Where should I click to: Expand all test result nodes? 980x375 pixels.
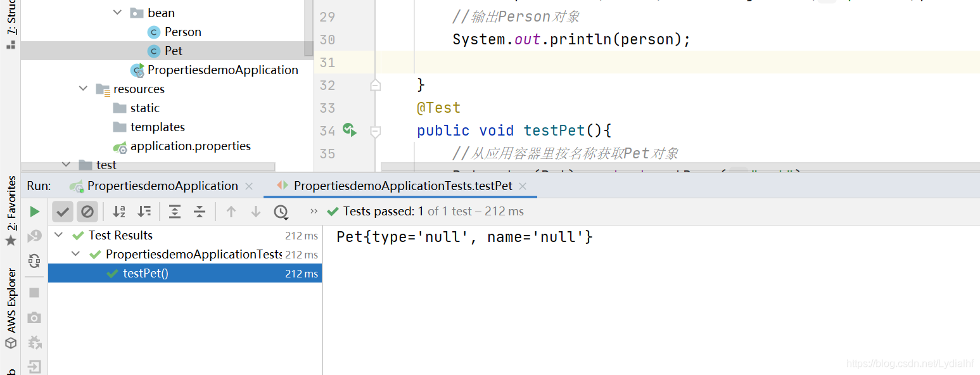tap(175, 212)
